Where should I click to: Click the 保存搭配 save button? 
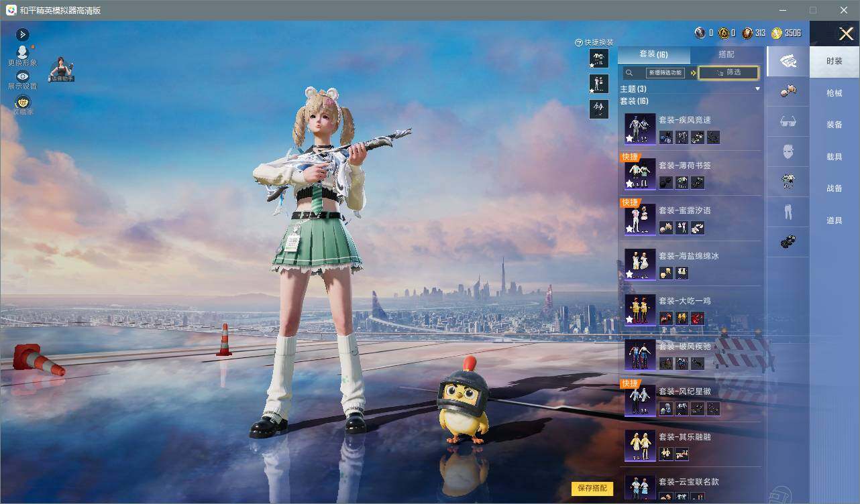pyautogui.click(x=592, y=489)
